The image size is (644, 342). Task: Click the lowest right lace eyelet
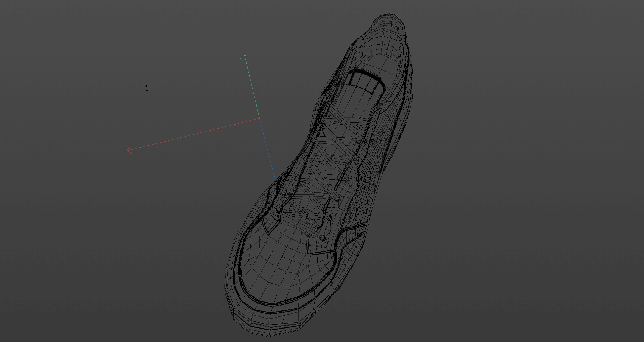(x=323, y=238)
